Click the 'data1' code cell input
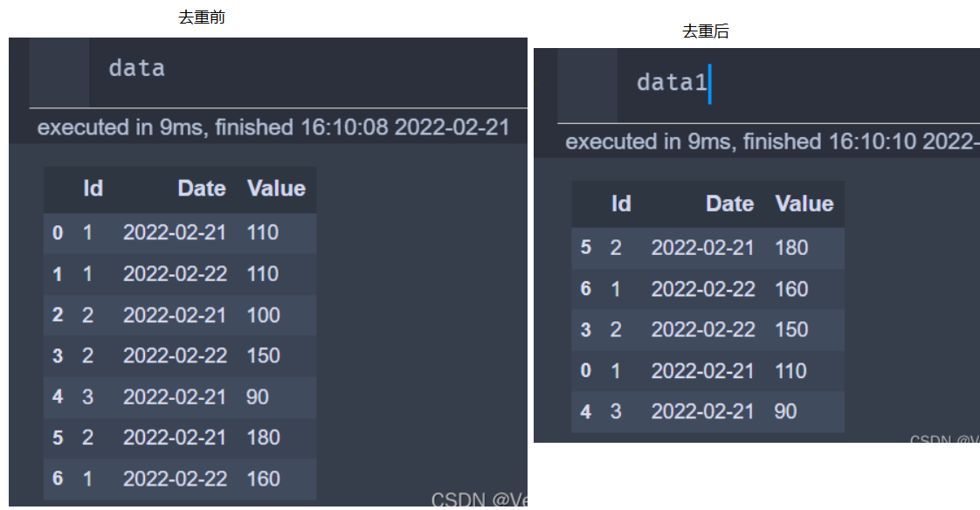 798,86
